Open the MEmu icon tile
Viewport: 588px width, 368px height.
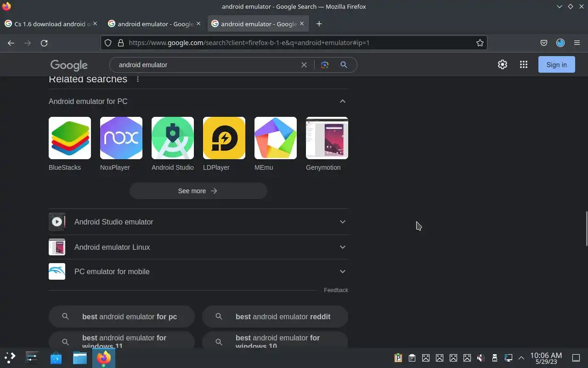276,138
